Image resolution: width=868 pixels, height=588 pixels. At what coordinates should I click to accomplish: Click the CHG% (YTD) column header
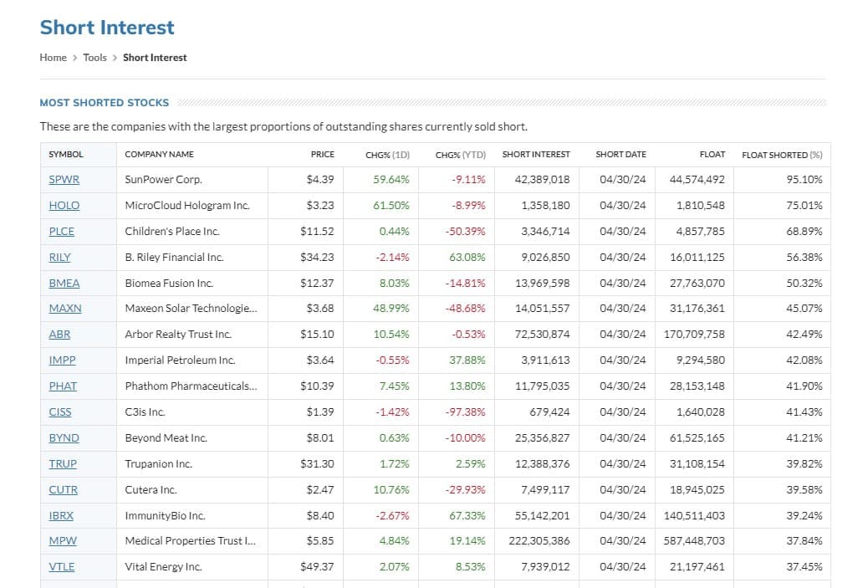tap(460, 155)
